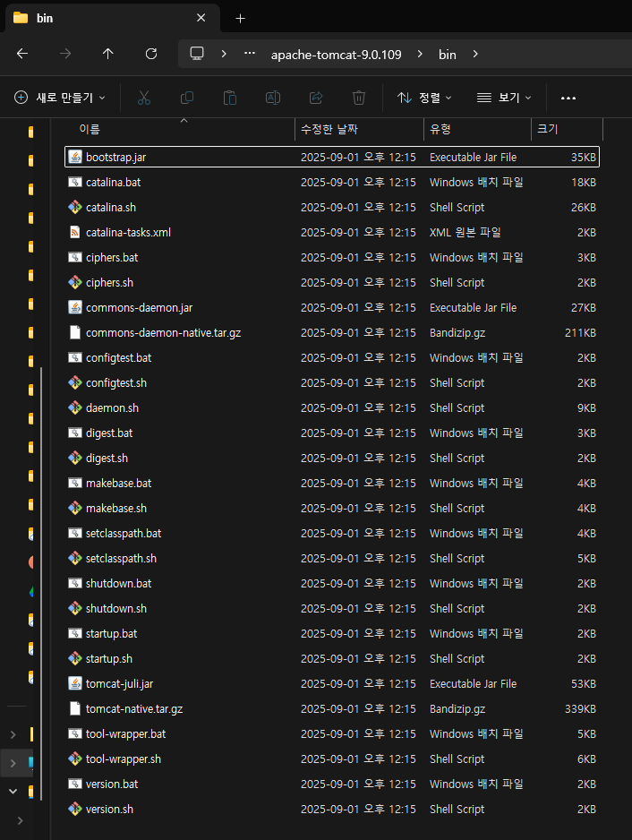Click the bootstrap.jar file icon
Viewport: 632px width, 840px height.
click(75, 157)
